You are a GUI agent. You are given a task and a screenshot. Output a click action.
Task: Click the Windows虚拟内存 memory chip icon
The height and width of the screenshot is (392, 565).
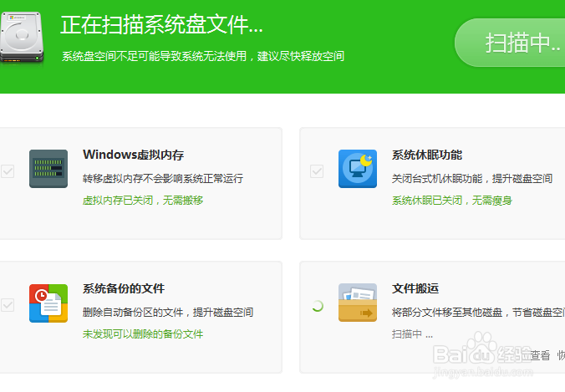click(x=48, y=169)
